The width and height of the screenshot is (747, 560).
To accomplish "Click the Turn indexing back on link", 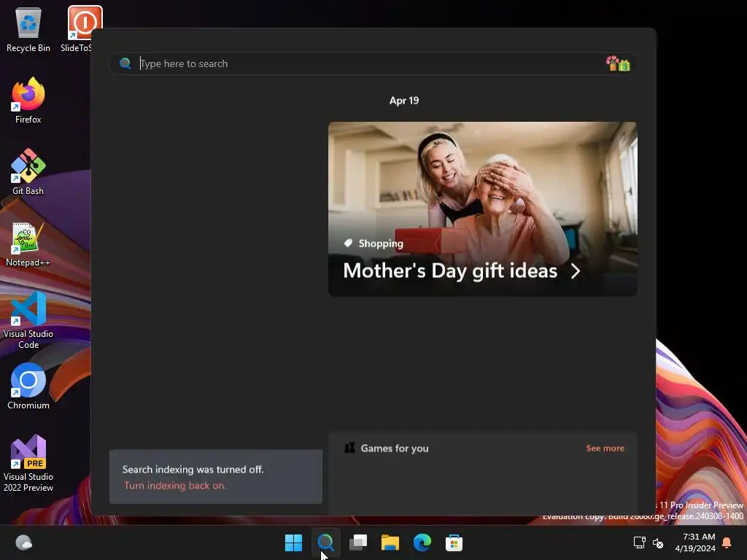I will (x=175, y=486).
